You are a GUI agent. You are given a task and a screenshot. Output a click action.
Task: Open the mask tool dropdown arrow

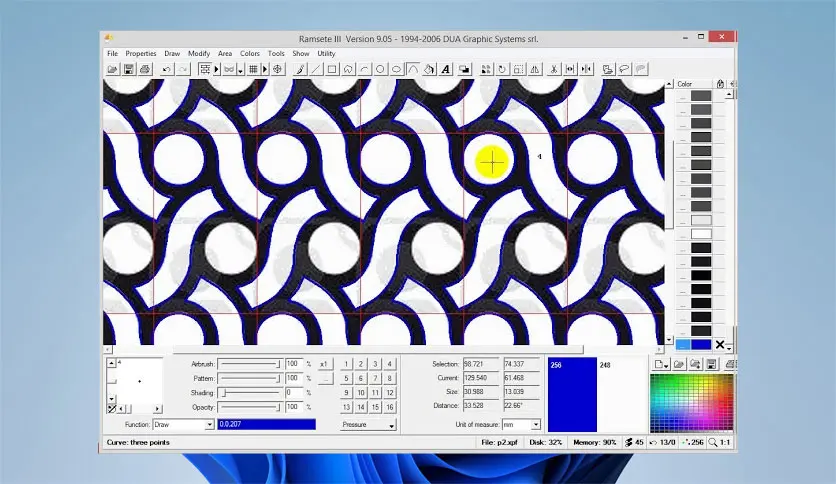[240, 70]
